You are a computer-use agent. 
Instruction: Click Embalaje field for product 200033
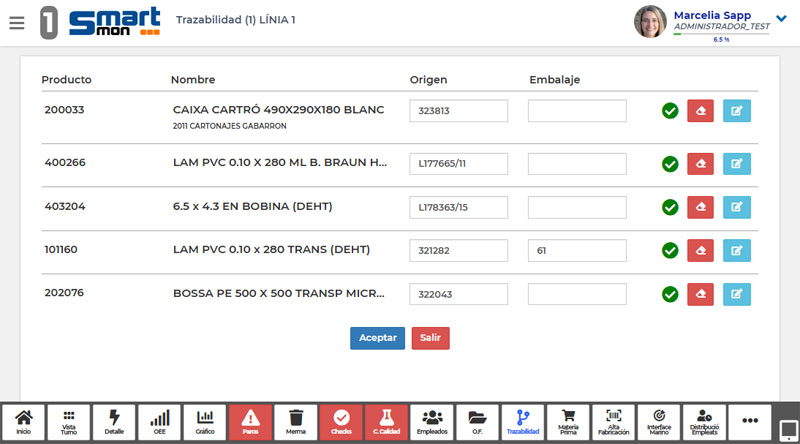(x=577, y=111)
